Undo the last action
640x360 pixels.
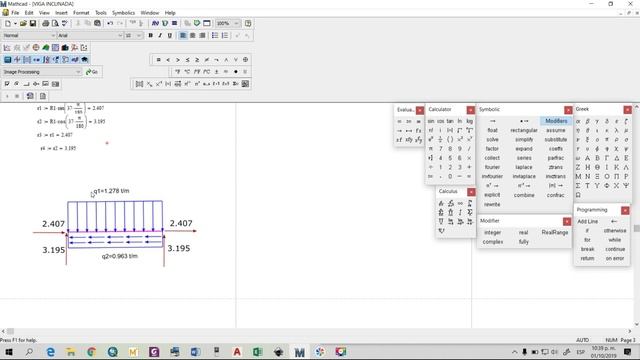(110, 23)
